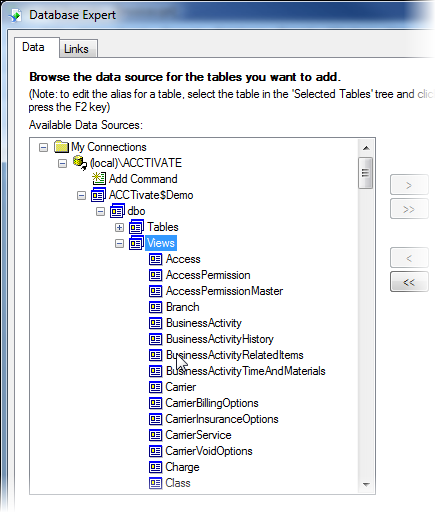The height and width of the screenshot is (513, 436).
Task: Click the Branch view icon
Action: [x=155, y=307]
